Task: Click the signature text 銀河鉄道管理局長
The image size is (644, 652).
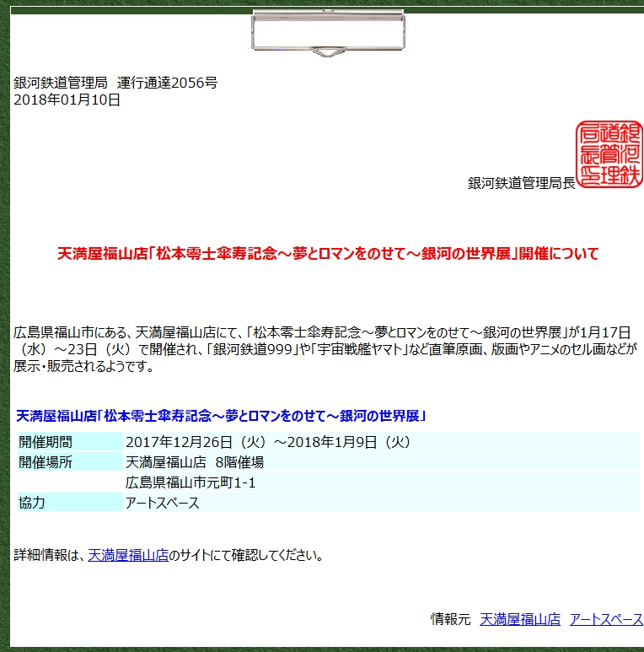Action: pyautogui.click(x=522, y=182)
